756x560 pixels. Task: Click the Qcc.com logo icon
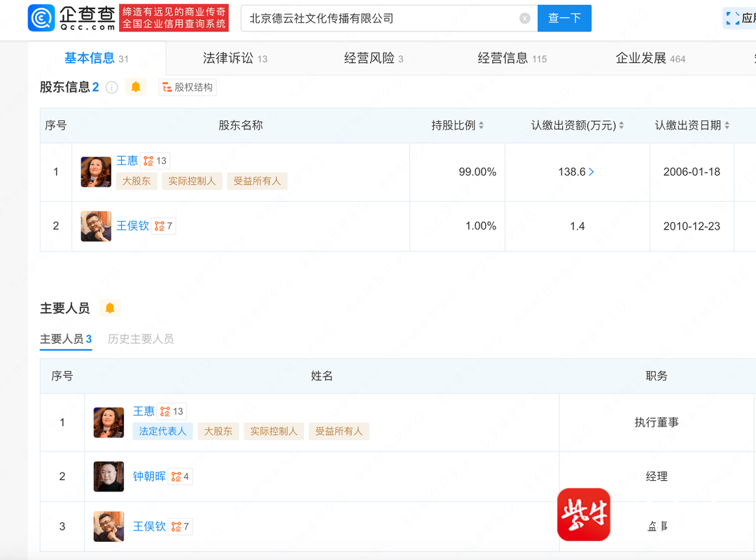pos(41,18)
